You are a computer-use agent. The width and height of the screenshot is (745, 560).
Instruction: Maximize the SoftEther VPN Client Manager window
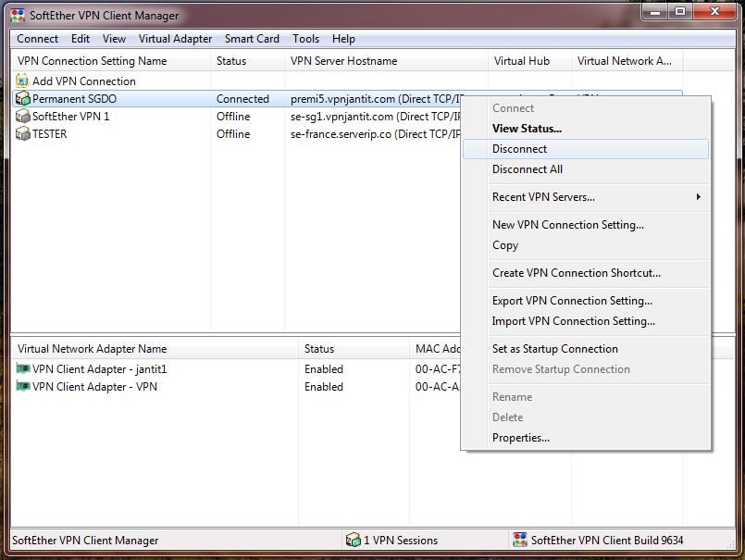[x=680, y=11]
